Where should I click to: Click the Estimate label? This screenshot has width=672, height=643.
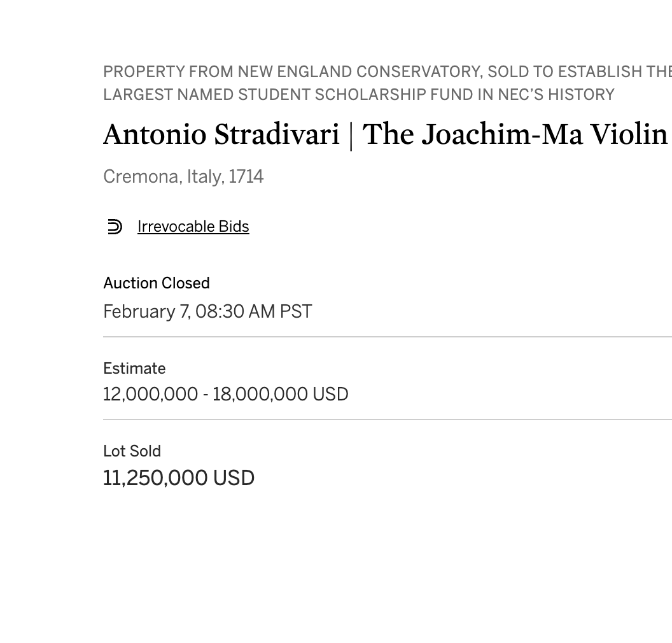(134, 368)
